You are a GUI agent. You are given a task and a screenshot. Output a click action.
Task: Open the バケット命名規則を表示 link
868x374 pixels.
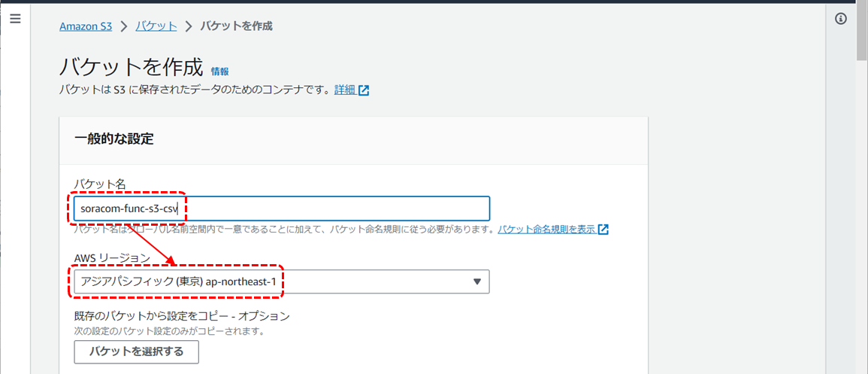point(546,229)
